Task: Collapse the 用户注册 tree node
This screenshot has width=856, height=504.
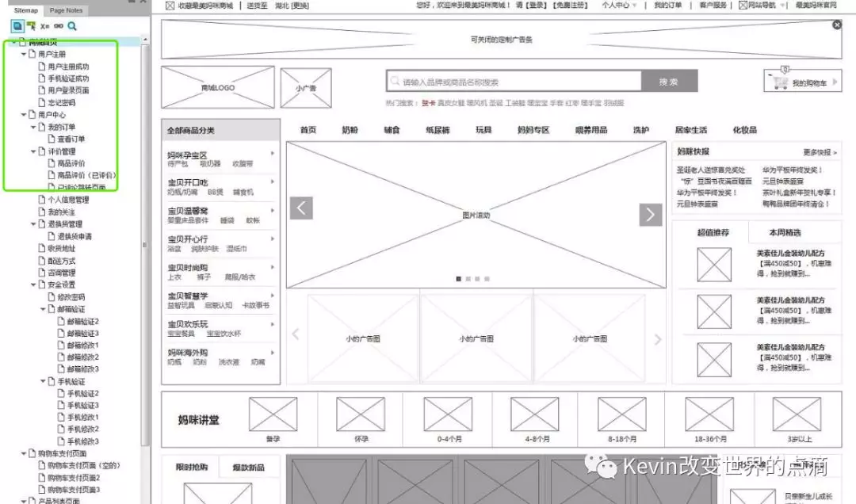Action: point(24,54)
